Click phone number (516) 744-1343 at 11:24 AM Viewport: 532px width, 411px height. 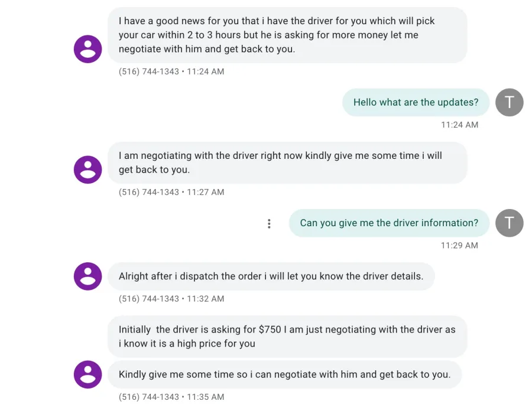tap(148, 71)
